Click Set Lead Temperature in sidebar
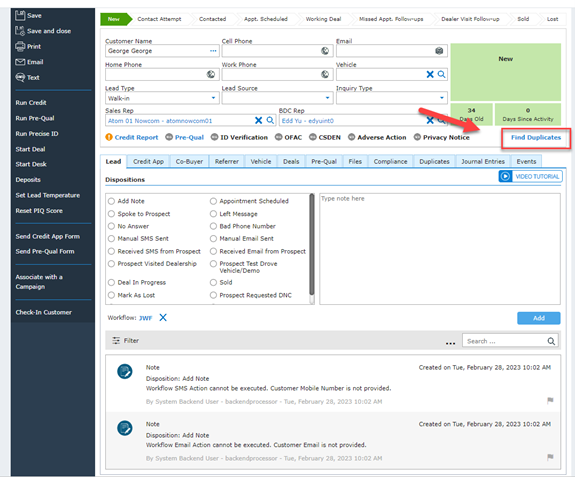The width and height of the screenshot is (575, 477). pyautogui.click(x=48, y=195)
